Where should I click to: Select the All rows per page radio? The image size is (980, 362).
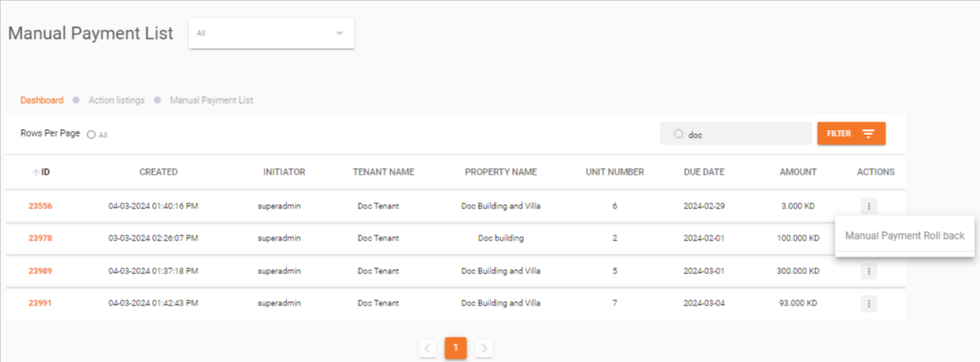tap(91, 135)
